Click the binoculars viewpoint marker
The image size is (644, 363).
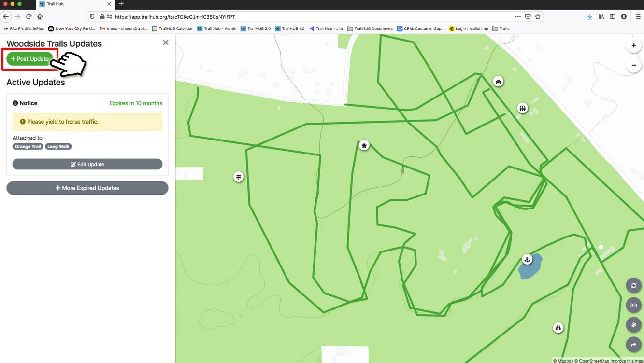558,328
